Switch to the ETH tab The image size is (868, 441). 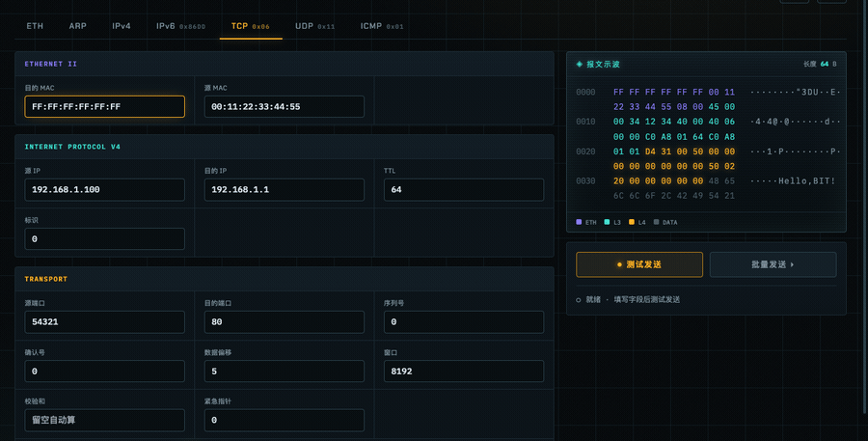tap(35, 26)
